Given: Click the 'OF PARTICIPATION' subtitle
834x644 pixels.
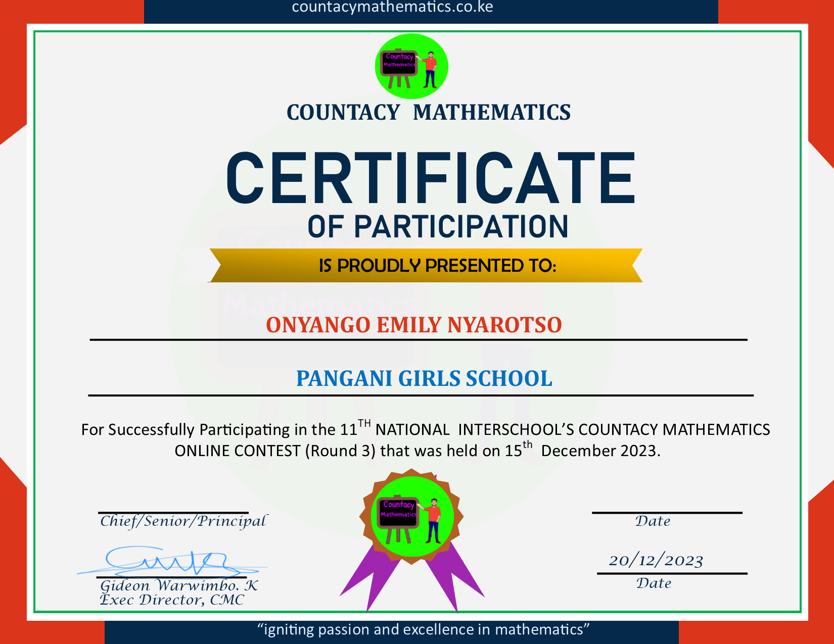Looking at the screenshot, I should 438,227.
